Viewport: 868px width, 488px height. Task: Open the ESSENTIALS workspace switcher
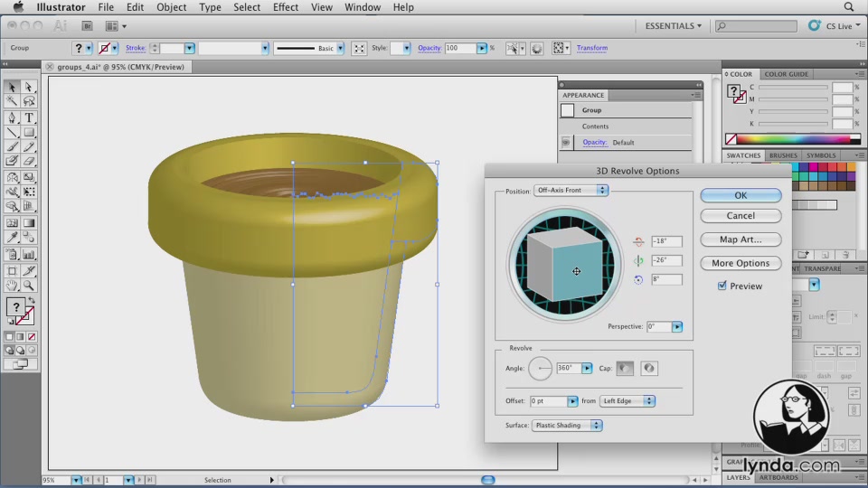click(x=673, y=26)
